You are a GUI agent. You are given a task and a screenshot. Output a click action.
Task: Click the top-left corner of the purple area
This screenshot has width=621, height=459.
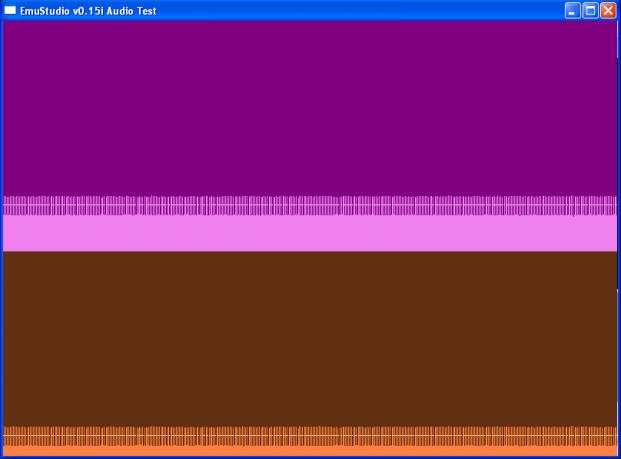(6, 24)
